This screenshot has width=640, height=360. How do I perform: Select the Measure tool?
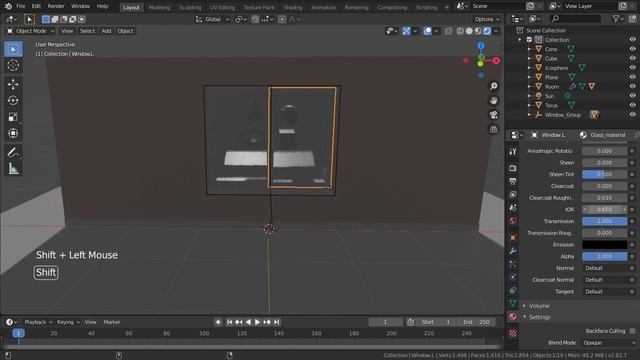(x=13, y=169)
